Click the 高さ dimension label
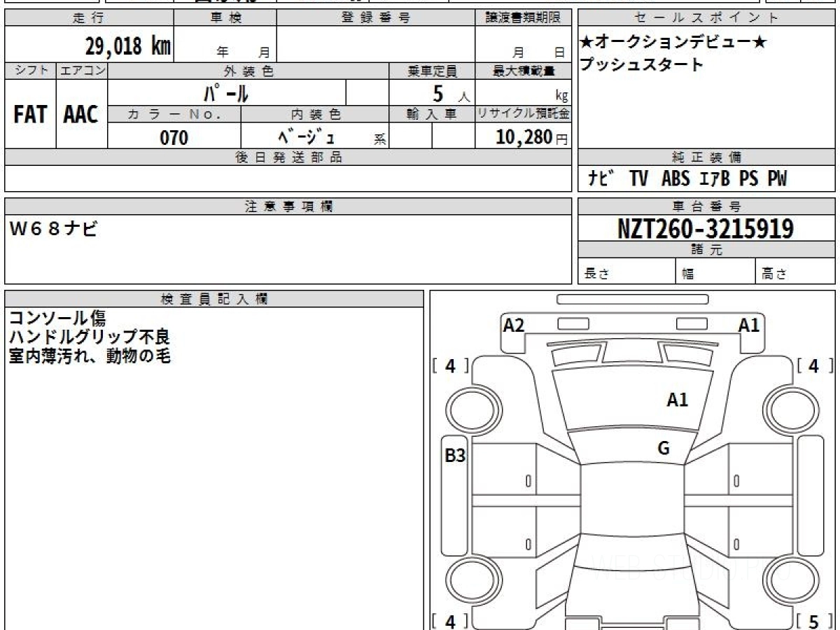This screenshot has width=840, height=630. click(x=775, y=274)
